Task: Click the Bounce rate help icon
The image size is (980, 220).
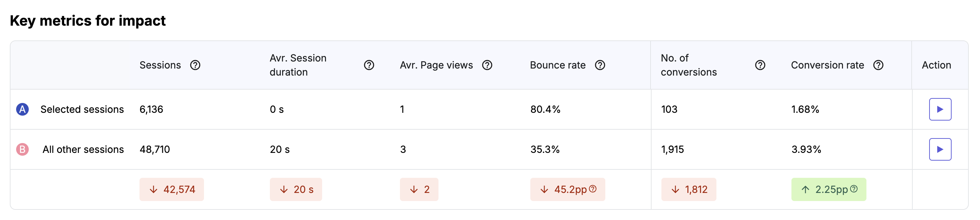Action: tap(600, 65)
